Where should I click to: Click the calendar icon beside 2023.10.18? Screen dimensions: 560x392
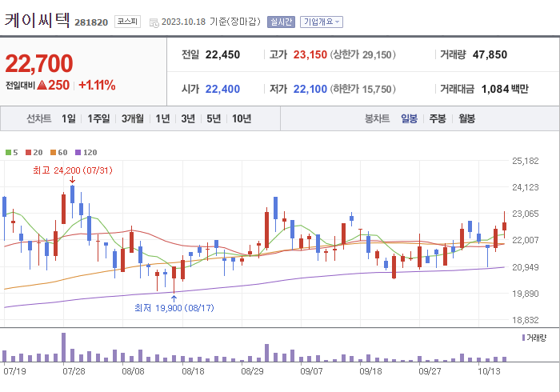point(154,23)
